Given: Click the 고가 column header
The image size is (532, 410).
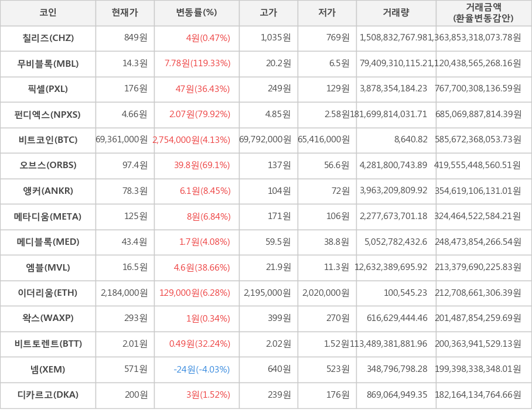Looking at the screenshot, I should point(268,12).
